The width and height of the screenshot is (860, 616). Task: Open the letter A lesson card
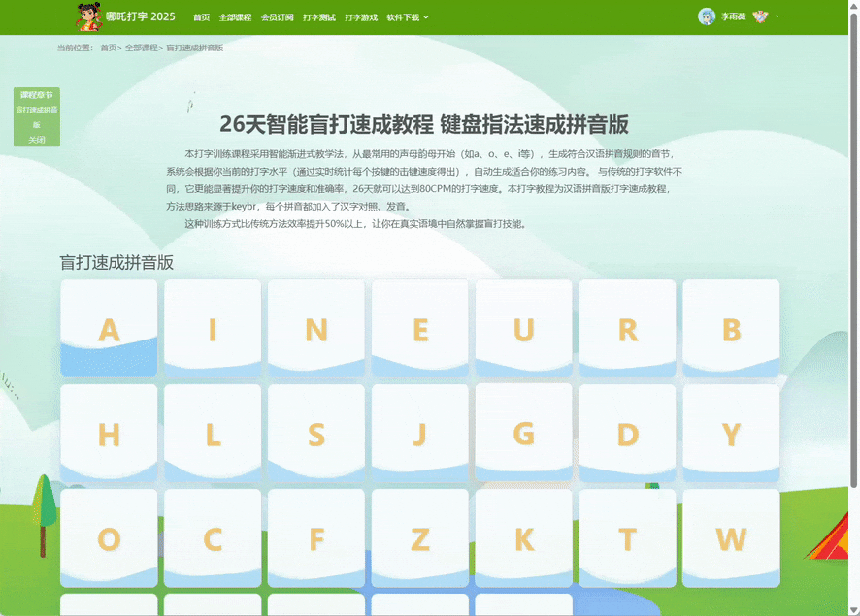(x=109, y=329)
